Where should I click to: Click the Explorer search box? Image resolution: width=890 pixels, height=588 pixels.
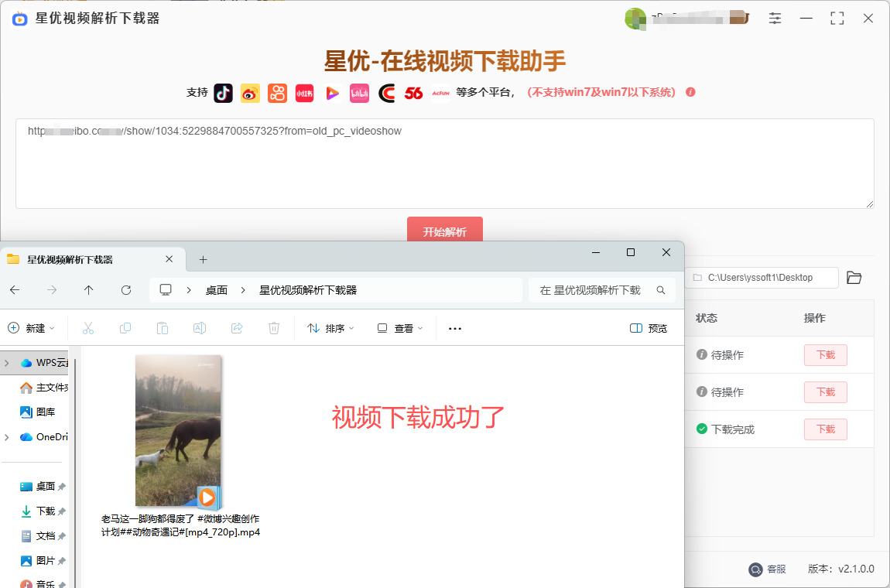click(601, 290)
